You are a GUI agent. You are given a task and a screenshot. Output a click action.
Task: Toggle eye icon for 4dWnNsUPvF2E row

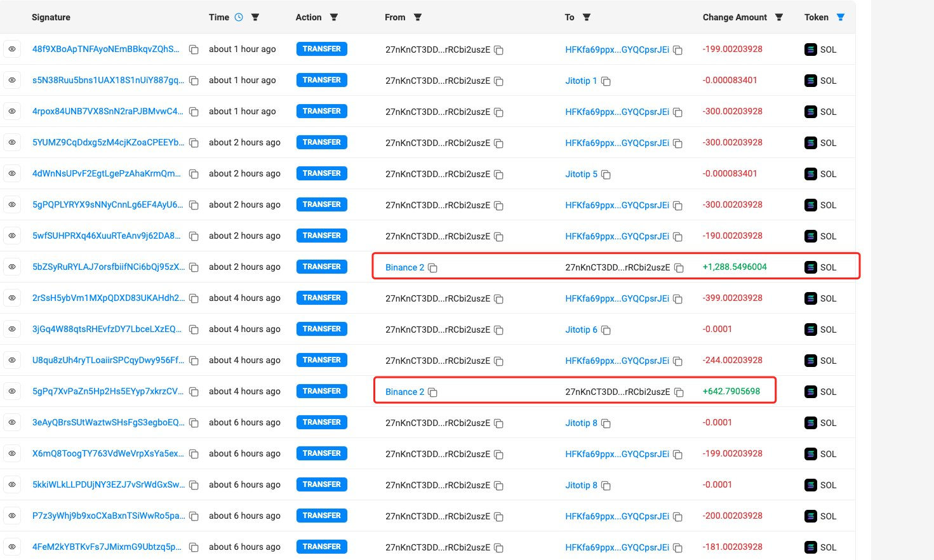click(x=12, y=173)
